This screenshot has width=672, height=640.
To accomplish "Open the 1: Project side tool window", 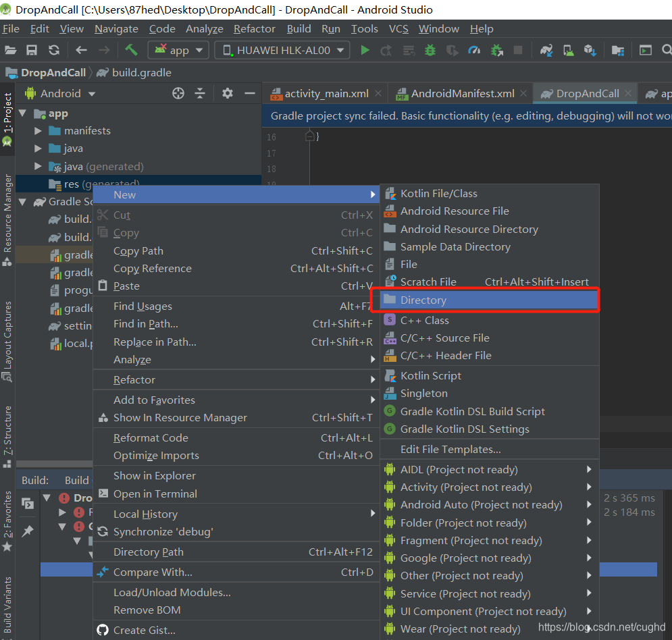I will [7, 119].
